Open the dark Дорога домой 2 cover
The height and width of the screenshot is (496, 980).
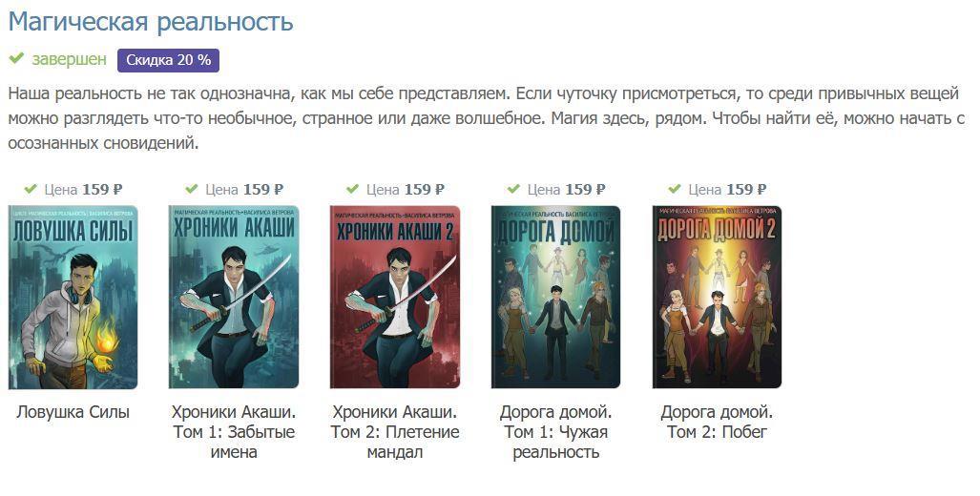pos(717,298)
